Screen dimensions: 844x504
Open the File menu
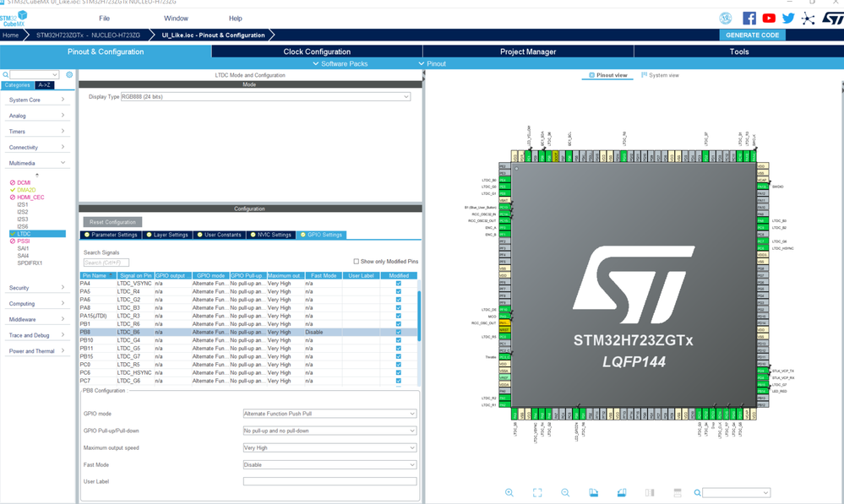pyautogui.click(x=105, y=19)
